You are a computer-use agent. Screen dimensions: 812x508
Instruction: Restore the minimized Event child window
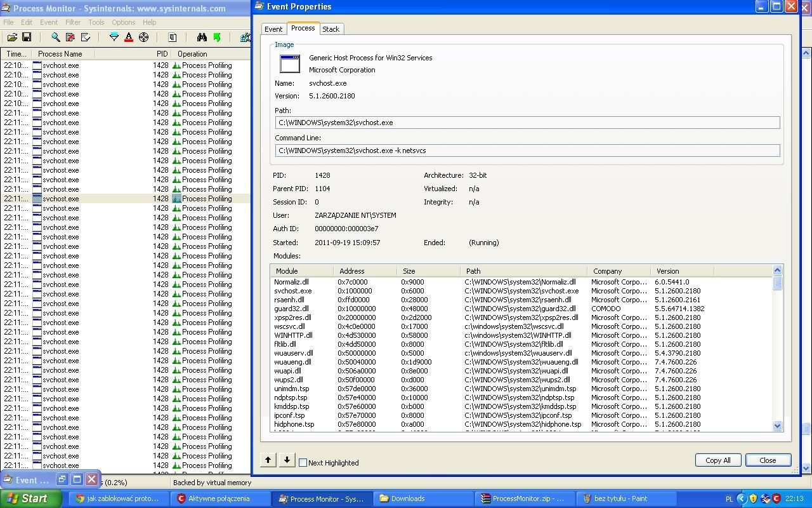pos(62,479)
